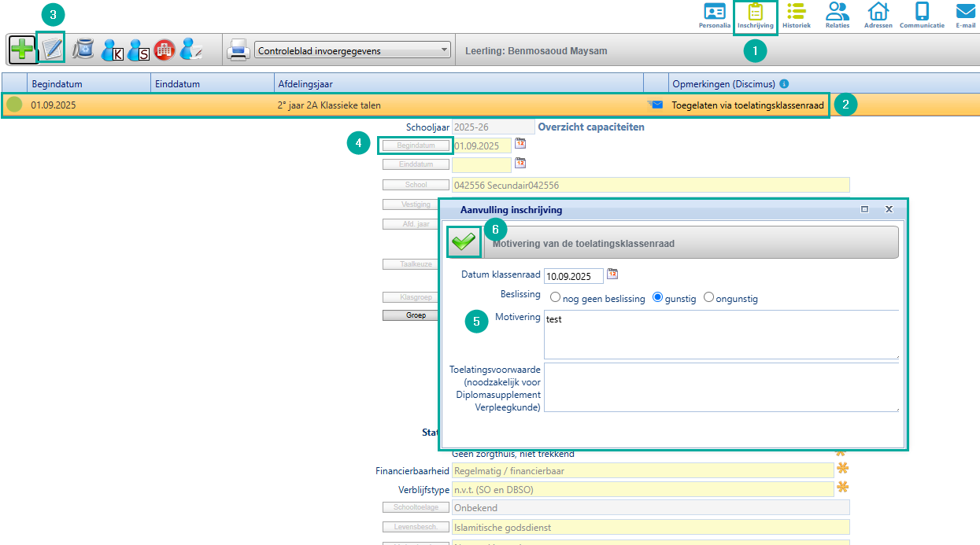Click the Einddatum column header
This screenshot has height=545, width=980.
[212, 84]
